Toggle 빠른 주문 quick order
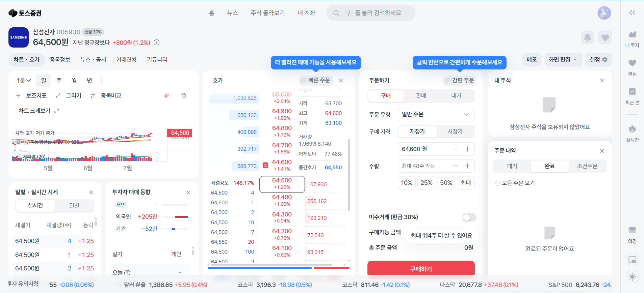This screenshot has width=644, height=293. (316, 80)
